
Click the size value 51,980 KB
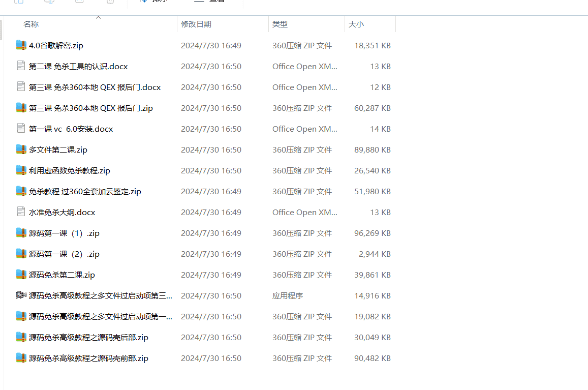click(373, 191)
